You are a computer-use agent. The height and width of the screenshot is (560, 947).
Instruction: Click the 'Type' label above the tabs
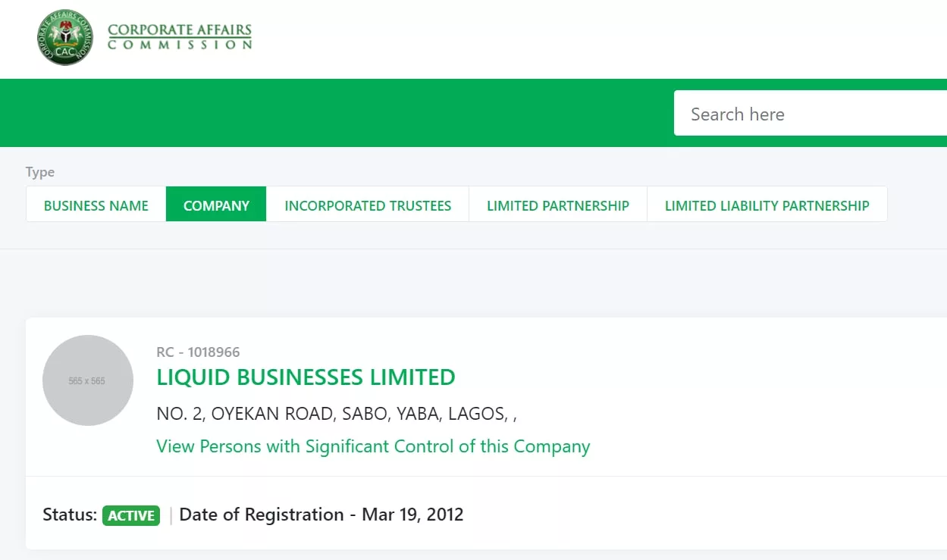coord(40,172)
